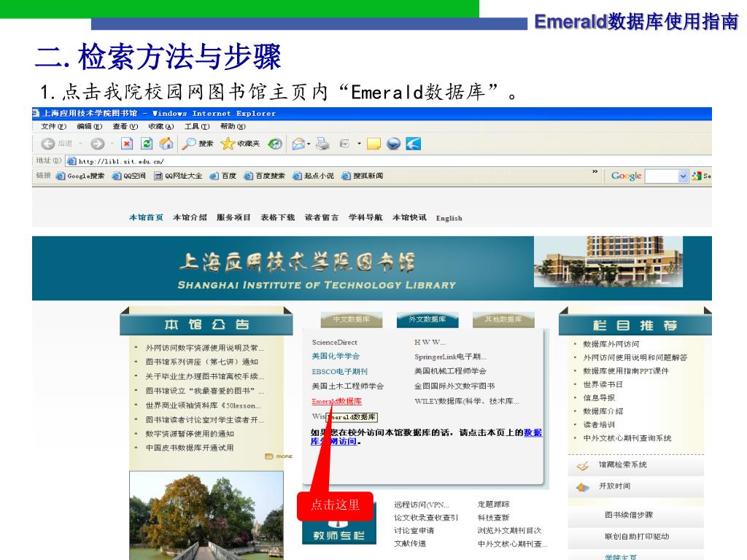Open the ScienceDirect database link
The height and width of the screenshot is (560, 747).
click(334, 342)
